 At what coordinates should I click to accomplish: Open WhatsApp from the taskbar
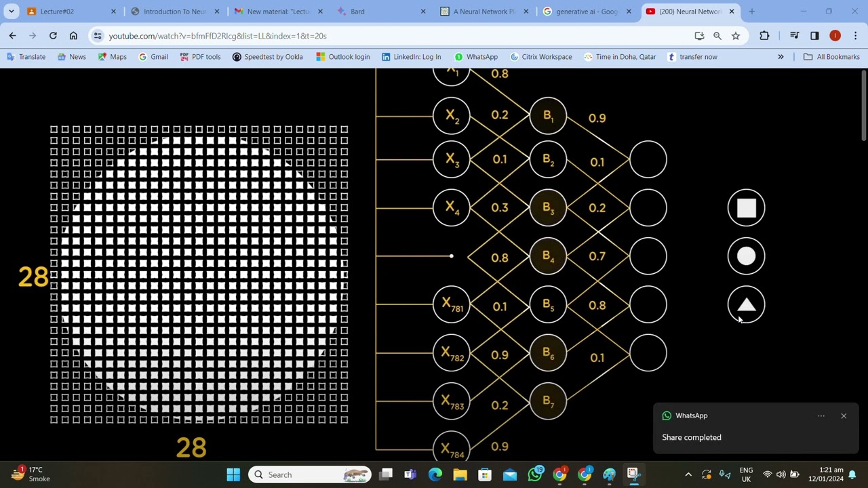(x=535, y=474)
